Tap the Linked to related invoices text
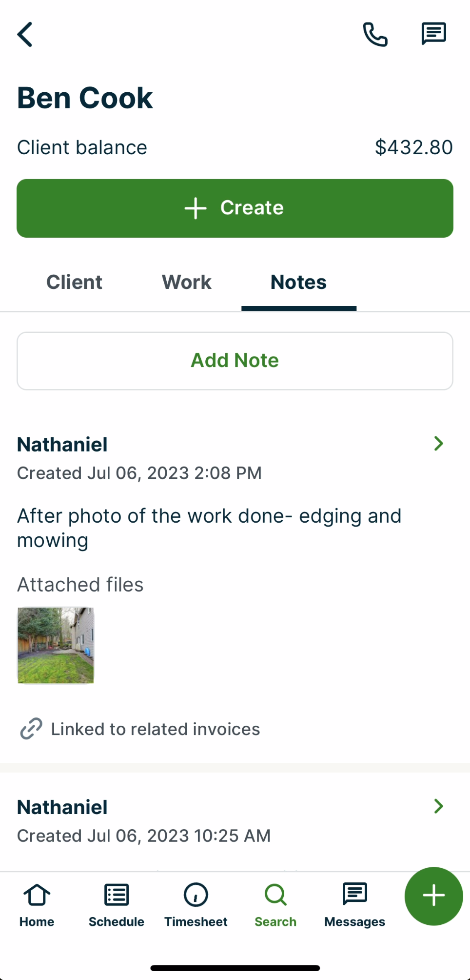 (x=156, y=729)
